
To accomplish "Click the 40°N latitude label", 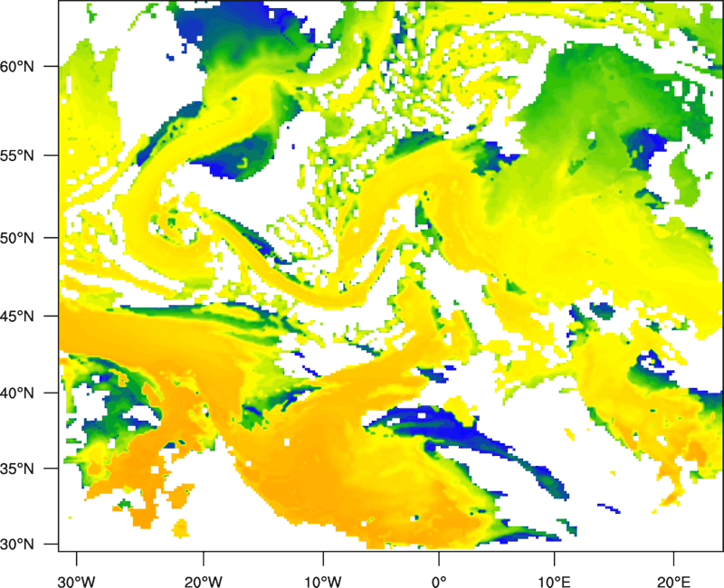I will [17, 393].
